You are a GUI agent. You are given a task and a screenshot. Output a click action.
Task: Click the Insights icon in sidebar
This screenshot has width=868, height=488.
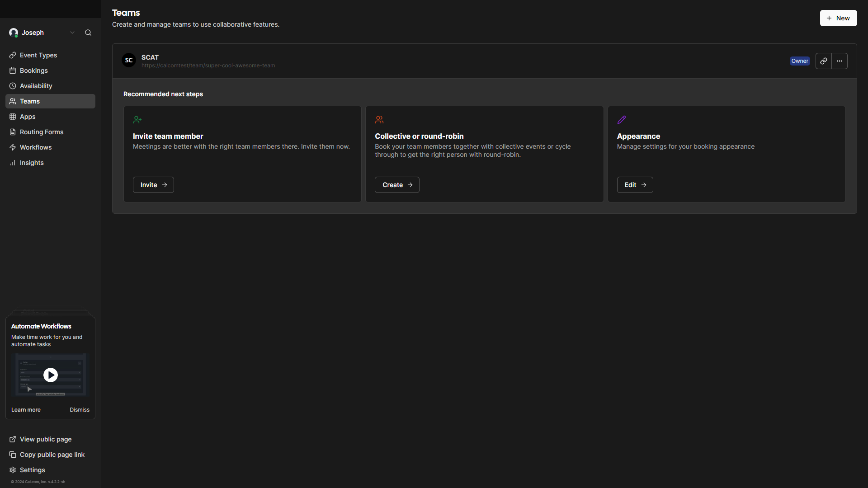[13, 162]
